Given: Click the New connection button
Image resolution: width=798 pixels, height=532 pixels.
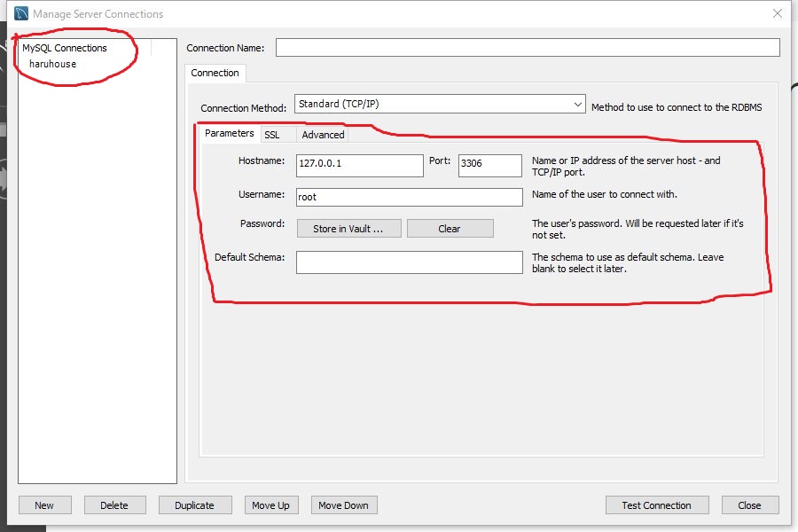Looking at the screenshot, I should pyautogui.click(x=45, y=505).
